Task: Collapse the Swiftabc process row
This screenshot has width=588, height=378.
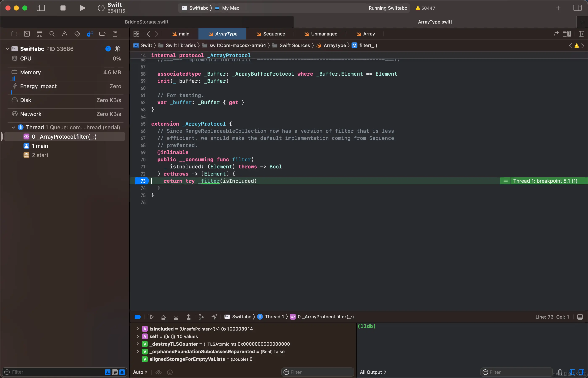Action: (x=8, y=49)
